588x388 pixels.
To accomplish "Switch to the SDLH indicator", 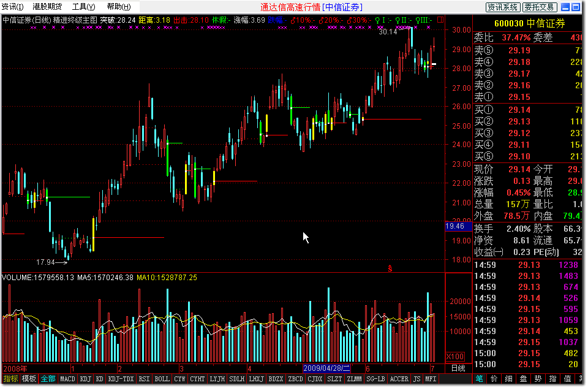I will [236, 379].
